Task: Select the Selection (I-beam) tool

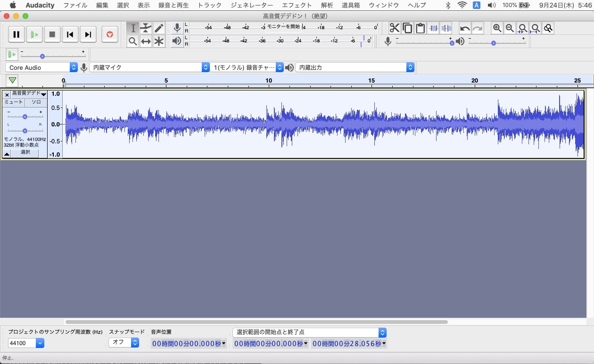Action: 133,28
